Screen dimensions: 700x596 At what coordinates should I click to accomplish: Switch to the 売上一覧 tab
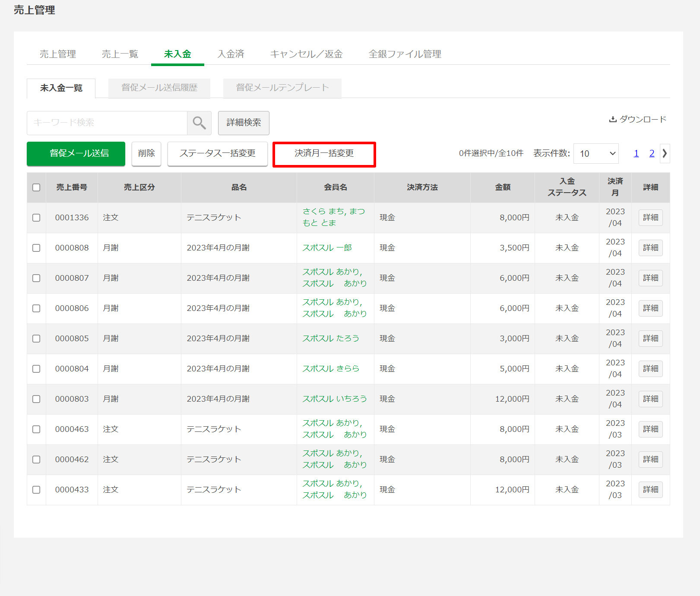pyautogui.click(x=120, y=54)
